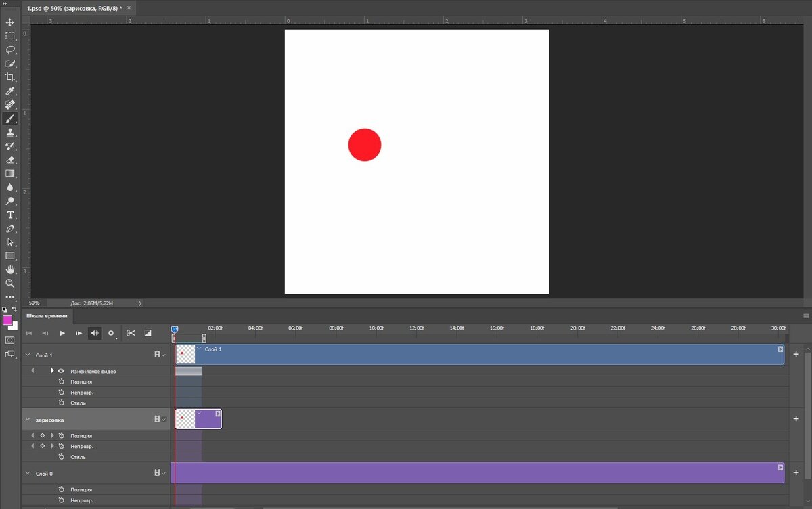812x509 pixels.
Task: Select the Gradient tool
Action: [10, 173]
